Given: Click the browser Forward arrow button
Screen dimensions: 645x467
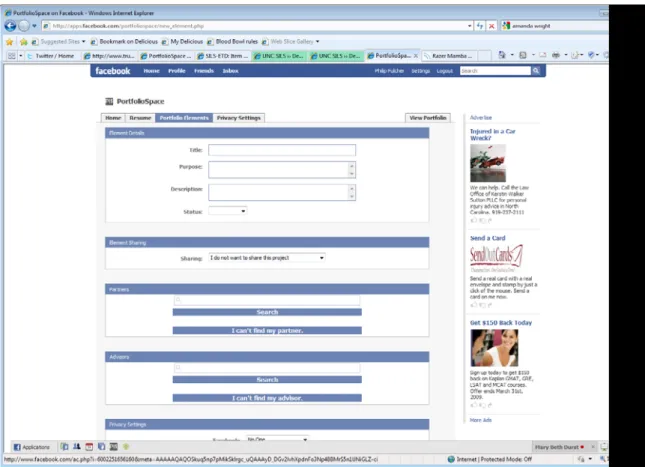Looking at the screenshot, I should 24,26.
